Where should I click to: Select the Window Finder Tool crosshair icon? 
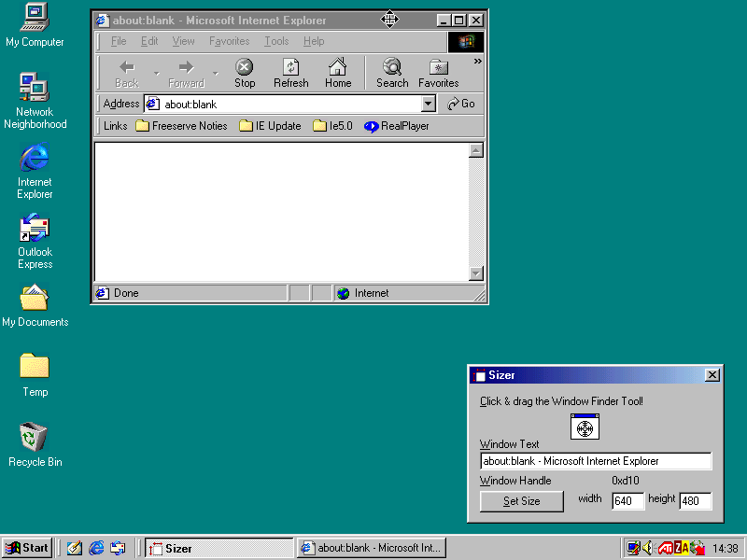point(585,427)
